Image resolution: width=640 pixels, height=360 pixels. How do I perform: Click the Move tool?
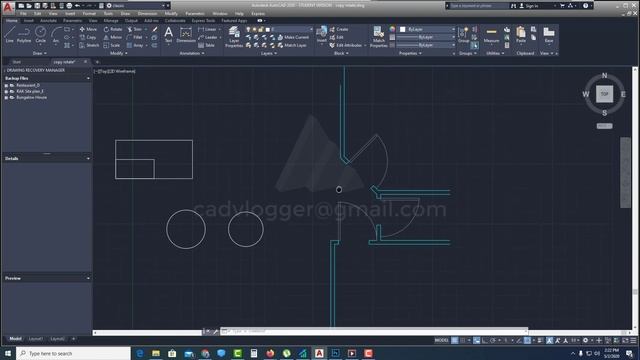pos(88,29)
